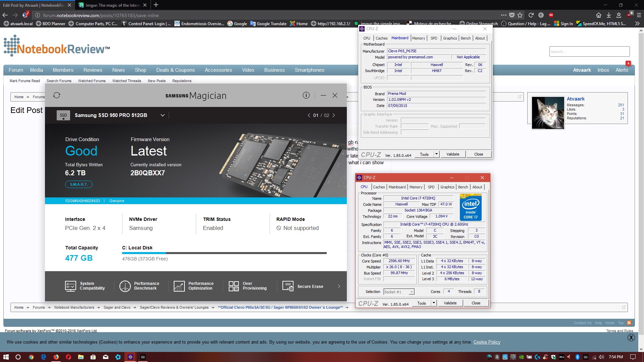The height and width of the screenshot is (362, 644).
Task: Click Validate in upper CPU-Z window
Action: click(453, 154)
